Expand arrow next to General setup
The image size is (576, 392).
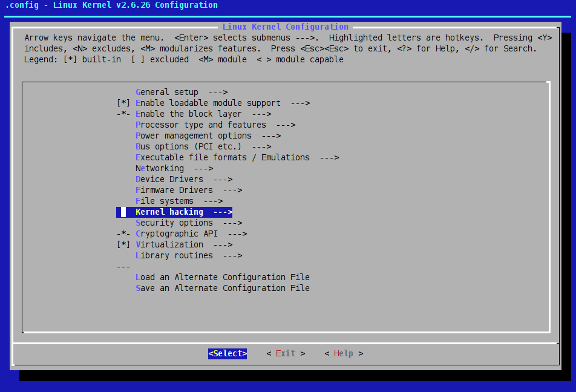[x=218, y=92]
